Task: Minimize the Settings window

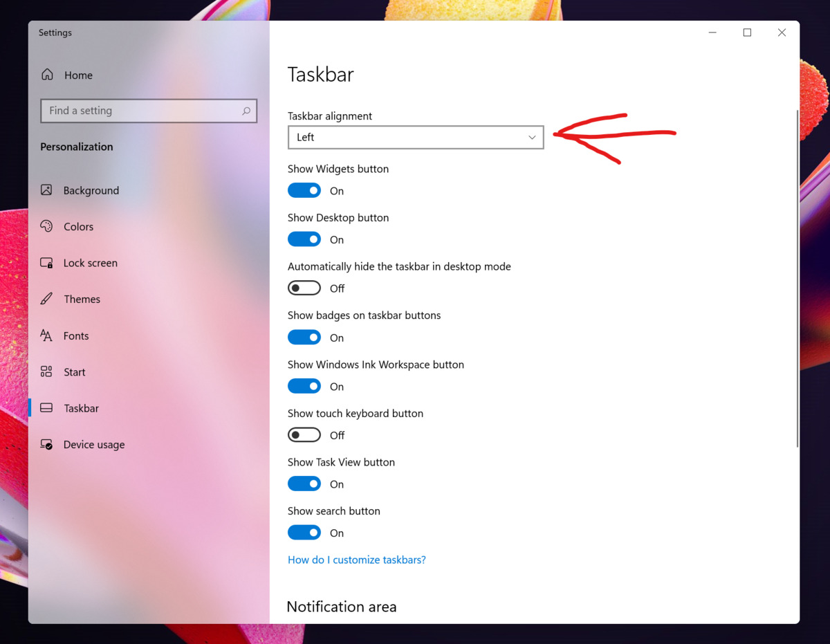Action: 713,33
